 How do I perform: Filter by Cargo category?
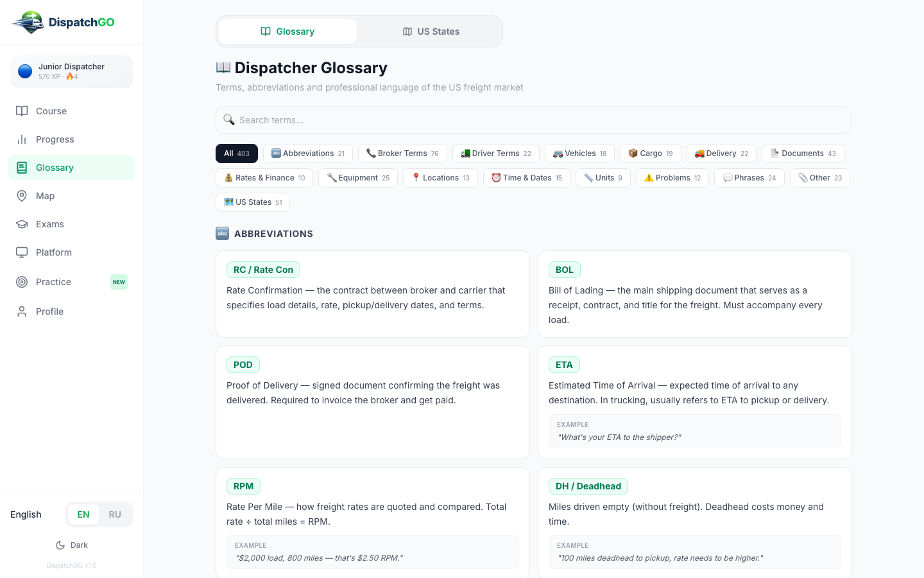click(x=651, y=153)
